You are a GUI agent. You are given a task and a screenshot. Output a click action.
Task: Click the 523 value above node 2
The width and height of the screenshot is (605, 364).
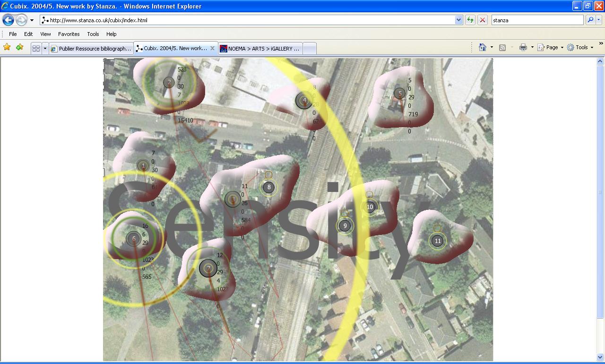tap(182, 69)
